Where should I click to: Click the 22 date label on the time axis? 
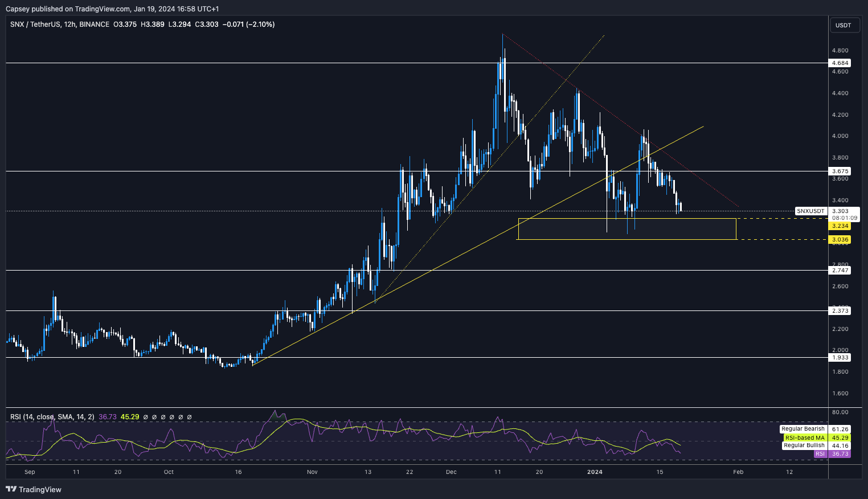point(410,472)
